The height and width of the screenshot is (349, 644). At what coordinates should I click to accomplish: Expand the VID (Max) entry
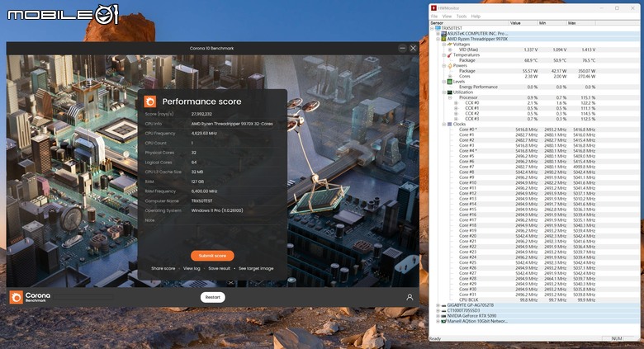[450, 50]
